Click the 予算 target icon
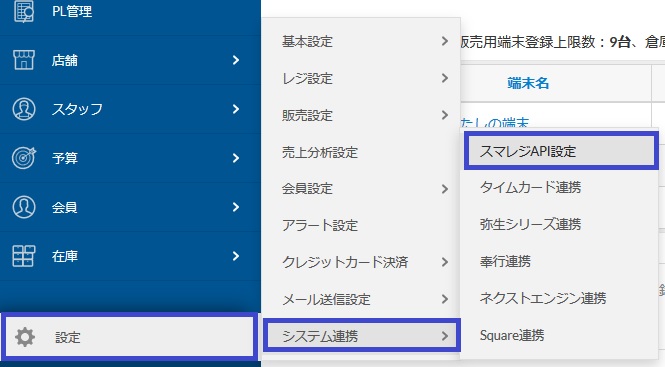Viewport: 665px width, 367px height. [24, 158]
